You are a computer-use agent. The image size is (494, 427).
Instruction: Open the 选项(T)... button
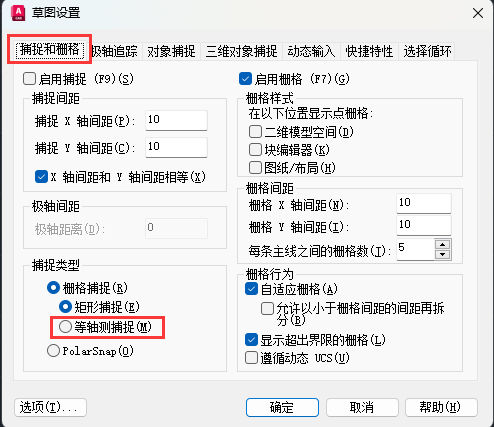[x=50, y=407]
